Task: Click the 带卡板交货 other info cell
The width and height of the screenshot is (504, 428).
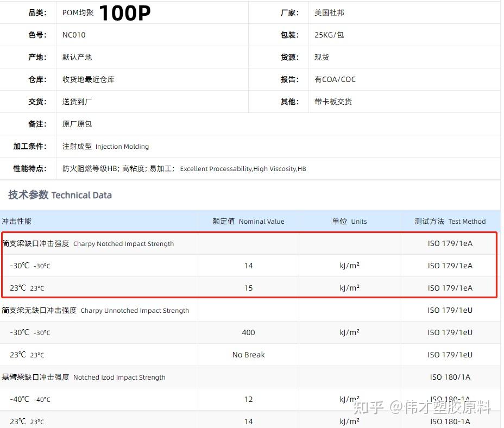Action: tap(334, 102)
